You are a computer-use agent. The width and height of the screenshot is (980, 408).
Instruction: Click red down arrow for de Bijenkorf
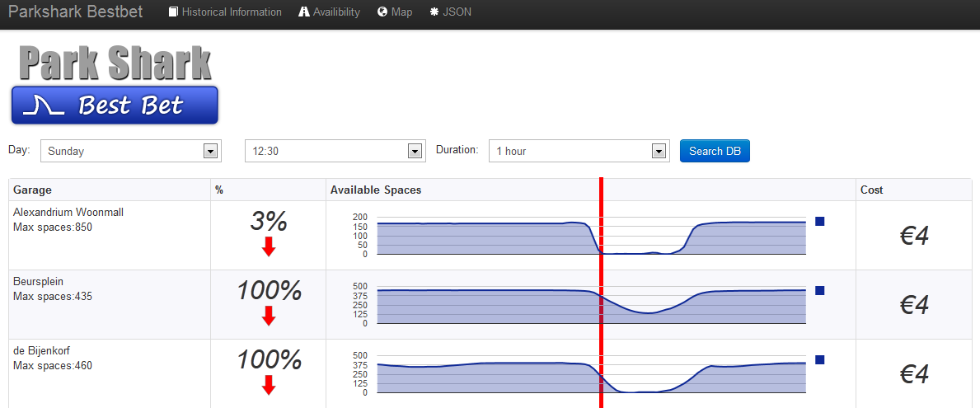(x=269, y=385)
